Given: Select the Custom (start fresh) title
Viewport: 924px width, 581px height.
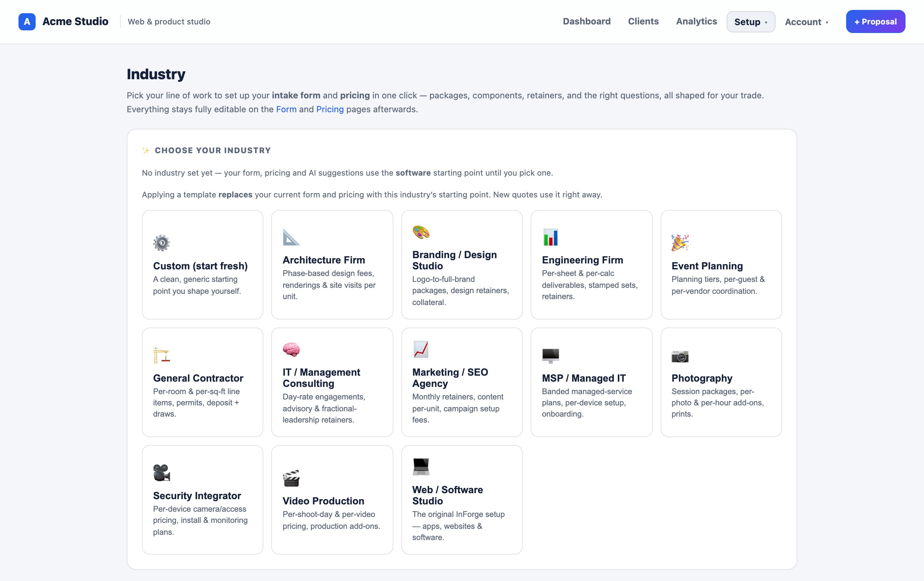Looking at the screenshot, I should (x=200, y=266).
